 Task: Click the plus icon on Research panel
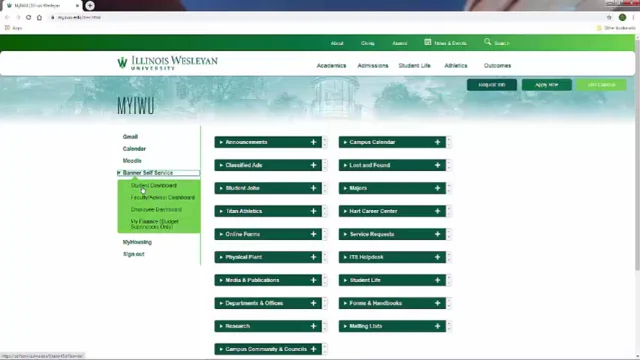[313, 326]
